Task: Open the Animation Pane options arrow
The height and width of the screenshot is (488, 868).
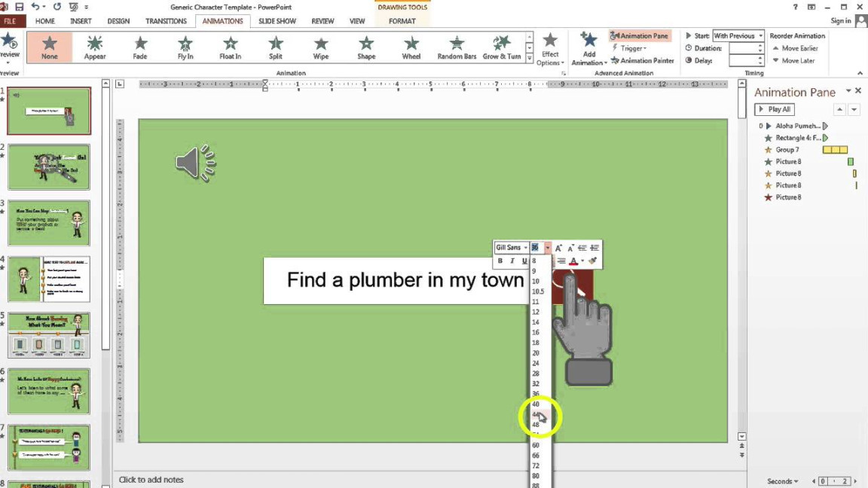Action: tap(848, 90)
